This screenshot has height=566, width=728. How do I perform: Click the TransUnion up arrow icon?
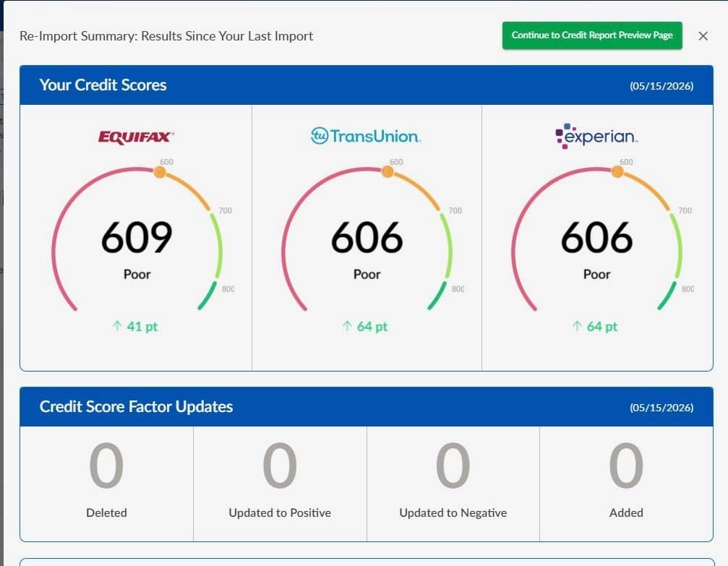[x=347, y=326]
